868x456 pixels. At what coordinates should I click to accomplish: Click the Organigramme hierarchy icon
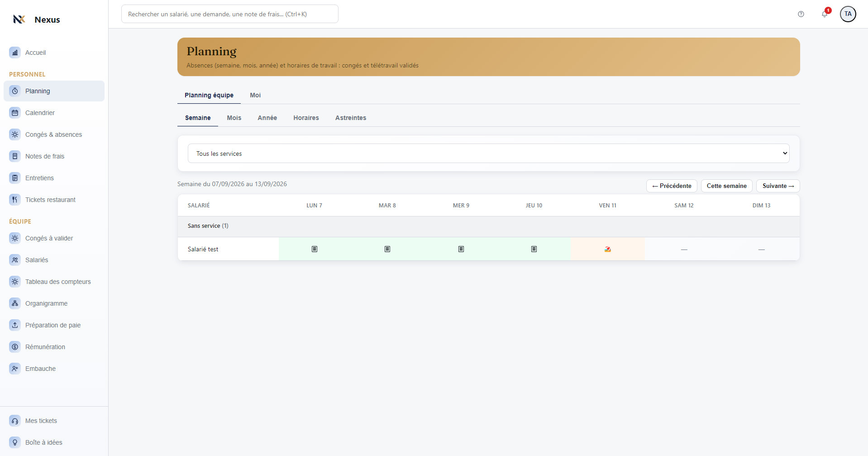tap(15, 303)
